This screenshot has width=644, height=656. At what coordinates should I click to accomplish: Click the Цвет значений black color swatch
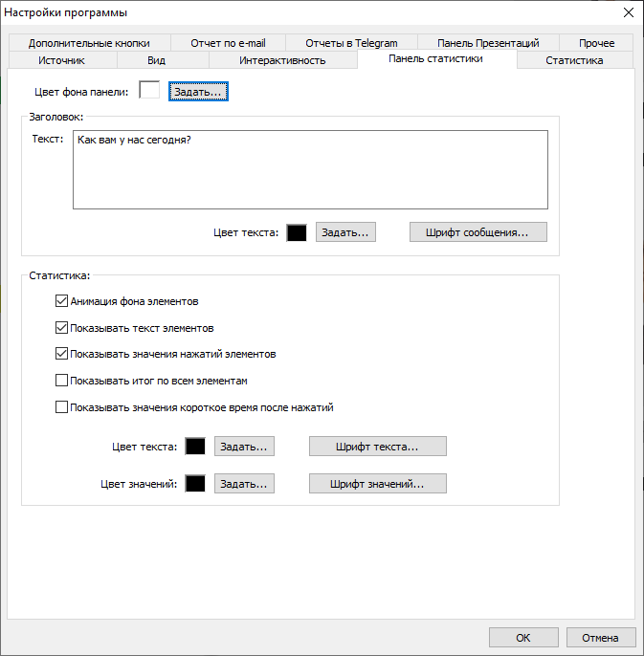point(195,484)
